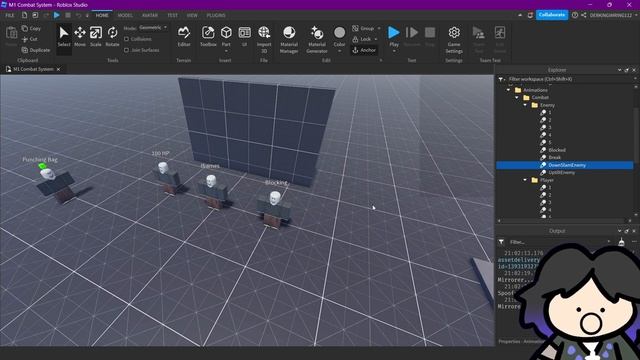640x360 pixels.
Task: Toggle the Anchor button
Action: pos(364,50)
